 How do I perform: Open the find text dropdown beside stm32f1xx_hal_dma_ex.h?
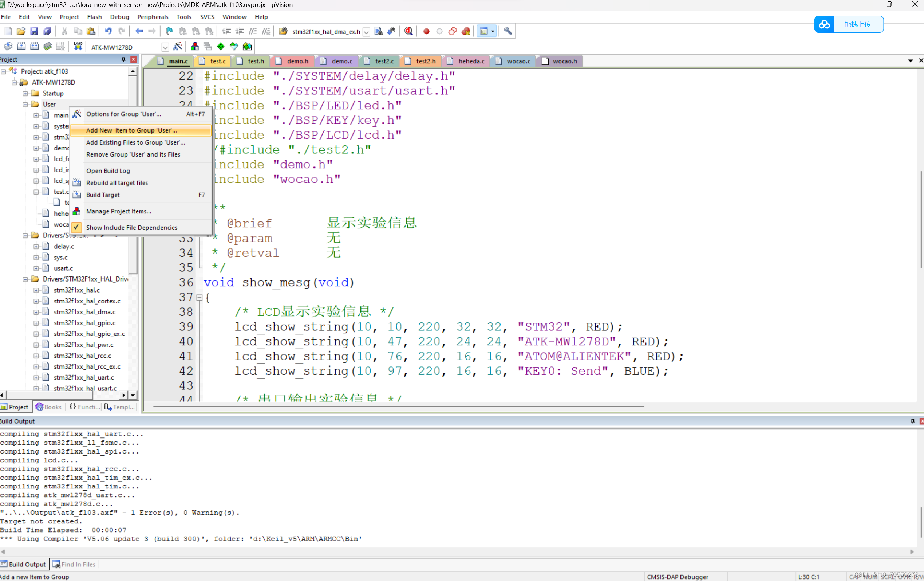[x=366, y=32]
